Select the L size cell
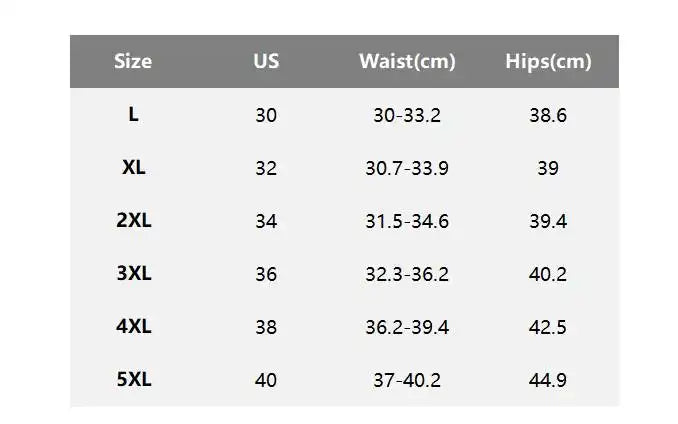The height and width of the screenshot is (424, 678). 133,115
